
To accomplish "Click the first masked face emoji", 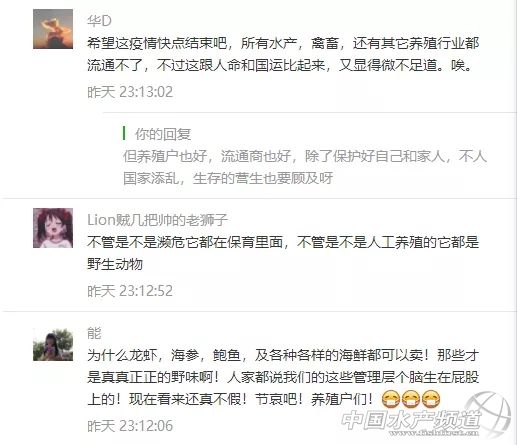I will [391, 399].
